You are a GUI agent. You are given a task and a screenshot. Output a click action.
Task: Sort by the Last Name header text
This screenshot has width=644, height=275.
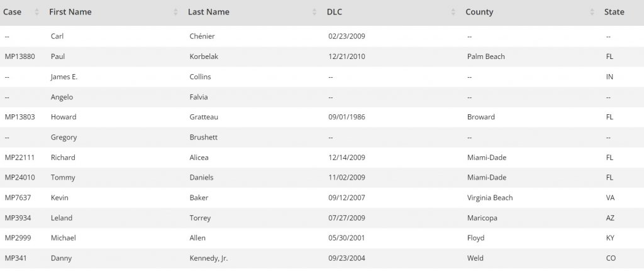pos(208,12)
